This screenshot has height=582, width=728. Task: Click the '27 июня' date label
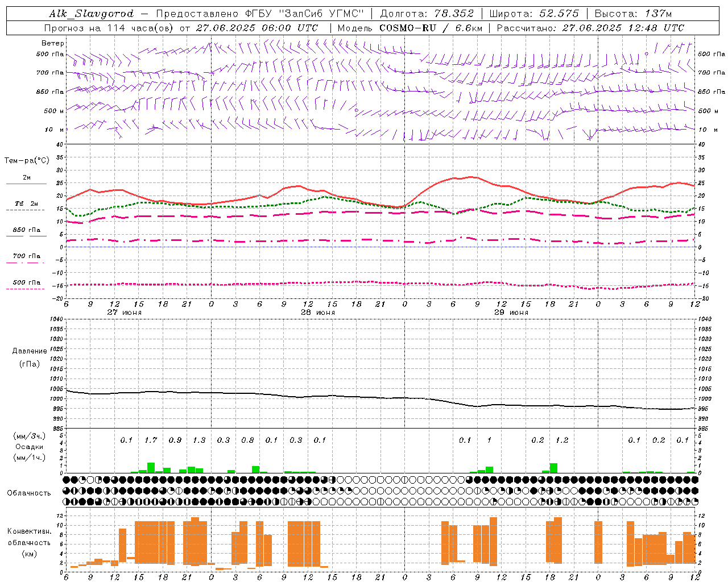click(x=125, y=313)
